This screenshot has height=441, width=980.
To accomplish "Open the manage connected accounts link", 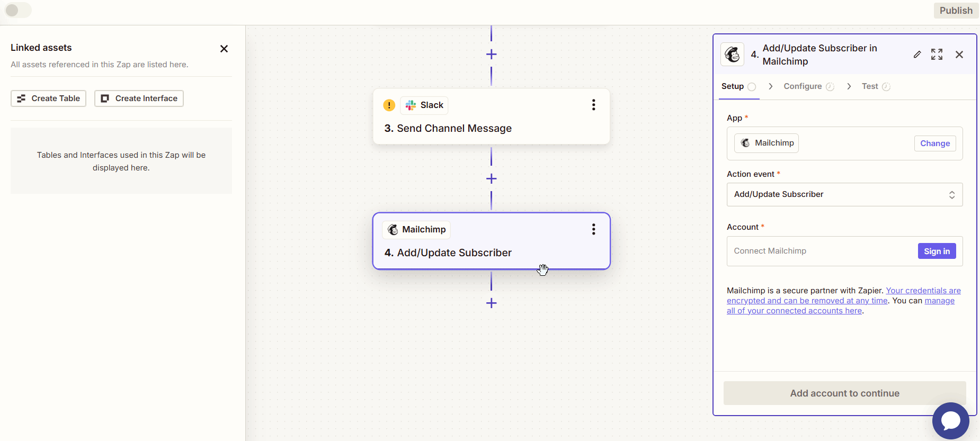I will click(939, 301).
